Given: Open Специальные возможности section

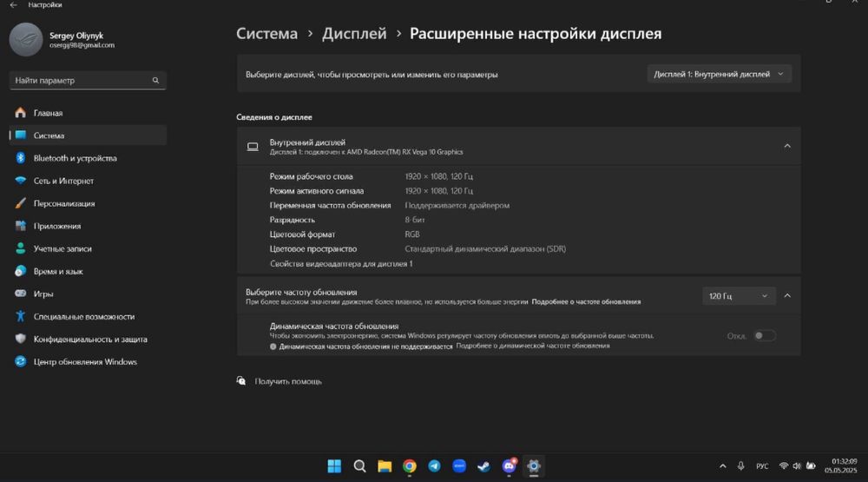Looking at the screenshot, I should [88, 316].
